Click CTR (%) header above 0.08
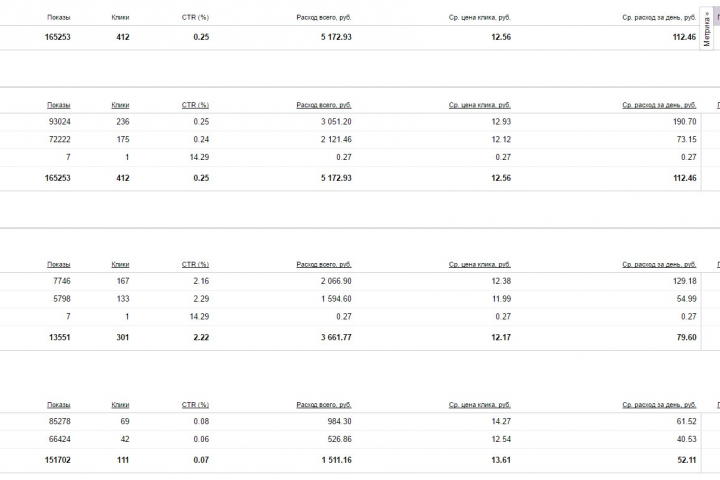Image resolution: width=720 pixels, height=480 pixels. tap(195, 405)
